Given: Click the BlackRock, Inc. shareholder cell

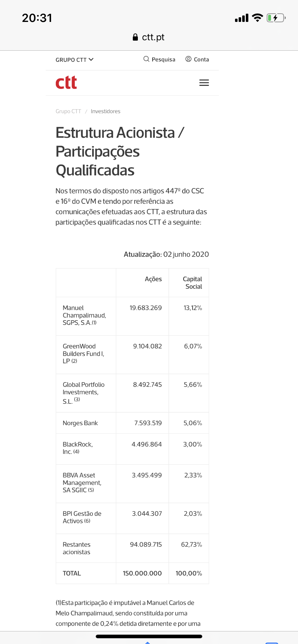Looking at the screenshot, I should (x=78, y=448).
